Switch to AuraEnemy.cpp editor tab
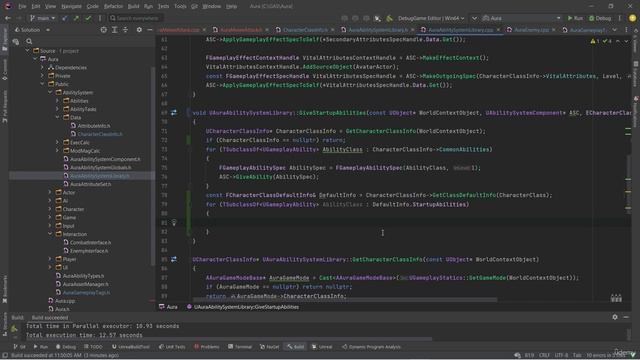Screen dimensions: 640x360 tap(531, 30)
